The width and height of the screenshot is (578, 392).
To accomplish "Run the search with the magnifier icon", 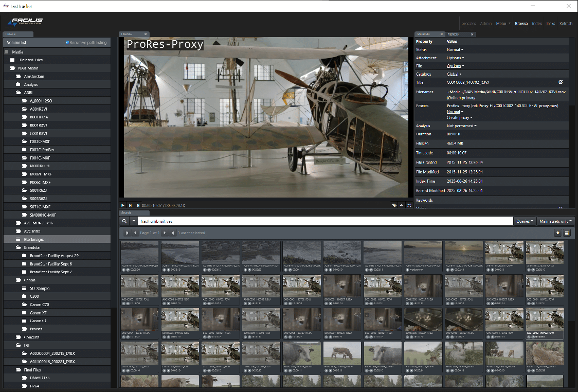I will coord(123,220).
